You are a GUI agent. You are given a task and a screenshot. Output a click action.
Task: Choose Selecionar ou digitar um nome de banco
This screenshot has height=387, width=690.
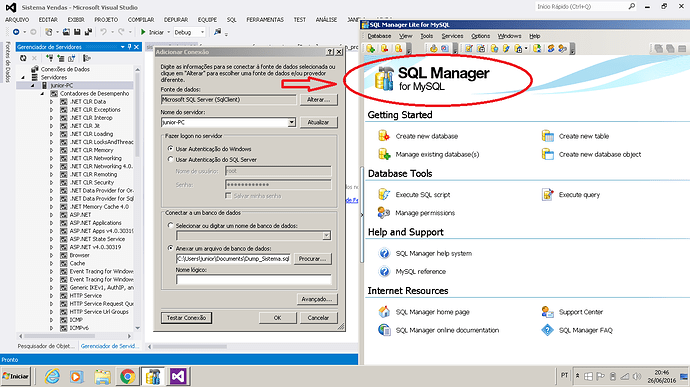[x=171, y=225]
